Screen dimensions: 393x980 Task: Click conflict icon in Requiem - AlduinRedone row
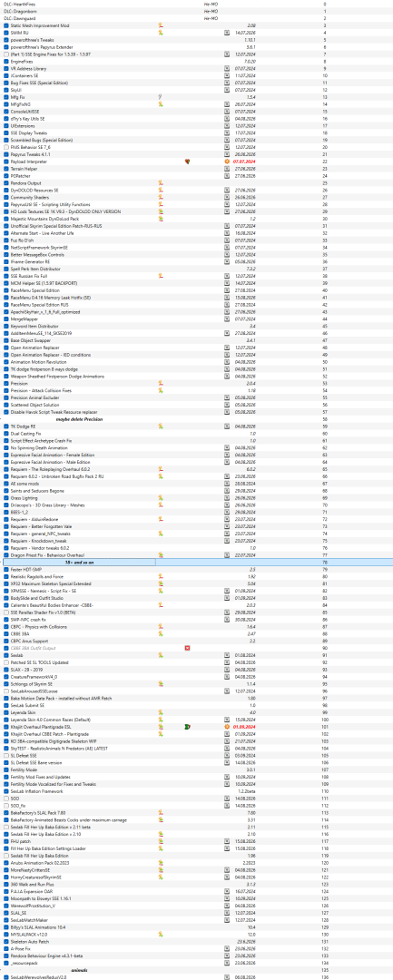(160, 519)
